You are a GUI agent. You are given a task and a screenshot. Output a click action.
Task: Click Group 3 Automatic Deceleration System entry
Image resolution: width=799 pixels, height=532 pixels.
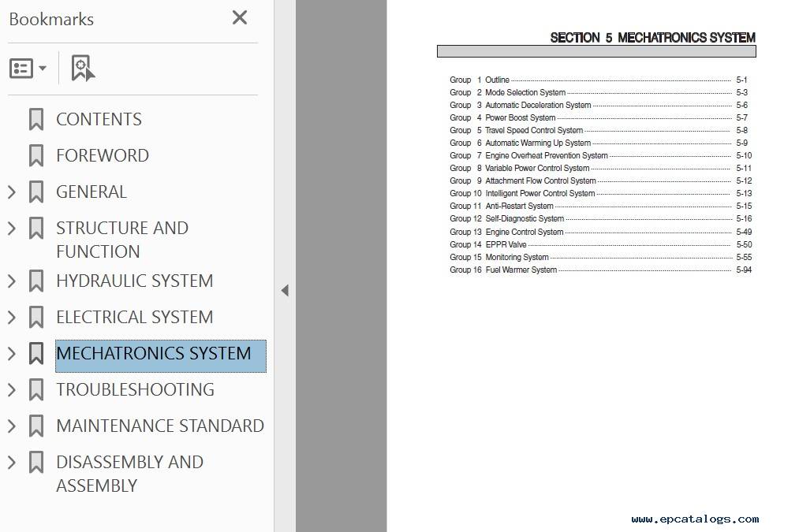coord(598,106)
